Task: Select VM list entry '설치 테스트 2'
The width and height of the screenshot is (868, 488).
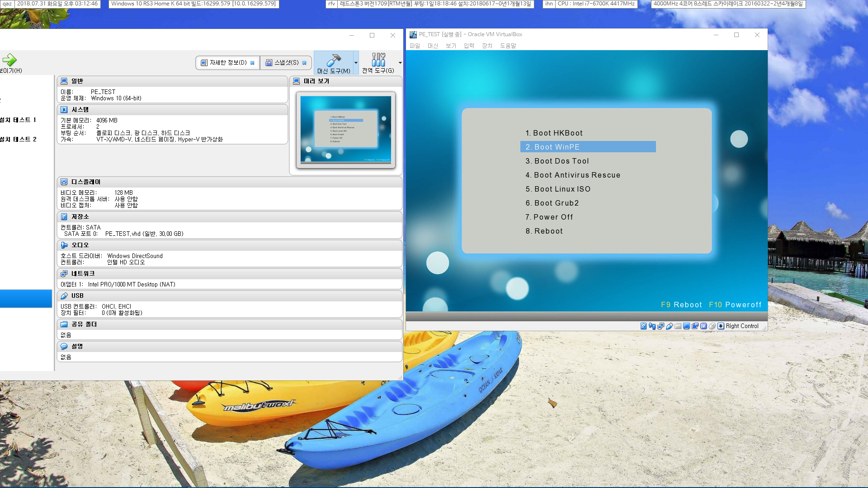Action: [x=18, y=139]
